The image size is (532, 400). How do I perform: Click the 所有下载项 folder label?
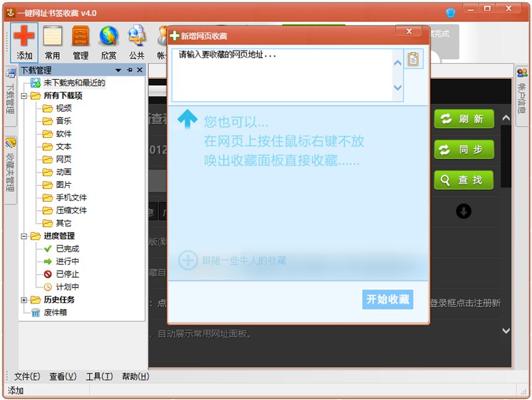63,96
